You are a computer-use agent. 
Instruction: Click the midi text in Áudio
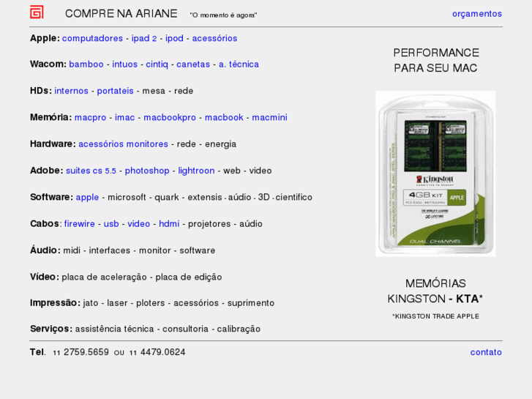pyautogui.click(x=72, y=250)
